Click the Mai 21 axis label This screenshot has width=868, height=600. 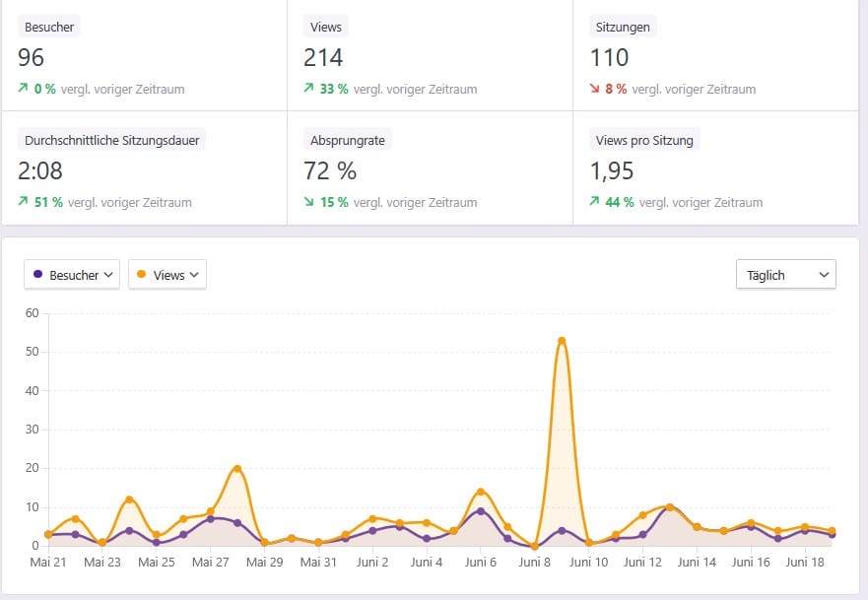tap(47, 563)
